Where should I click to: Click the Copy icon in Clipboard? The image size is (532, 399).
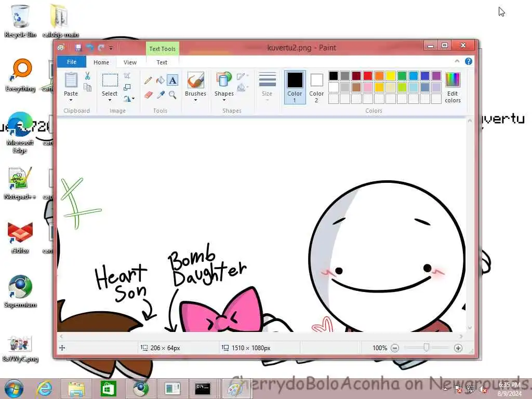87,87
